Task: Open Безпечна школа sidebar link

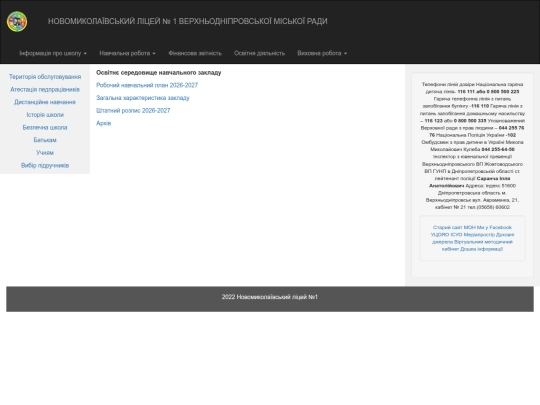Action: pos(45,127)
